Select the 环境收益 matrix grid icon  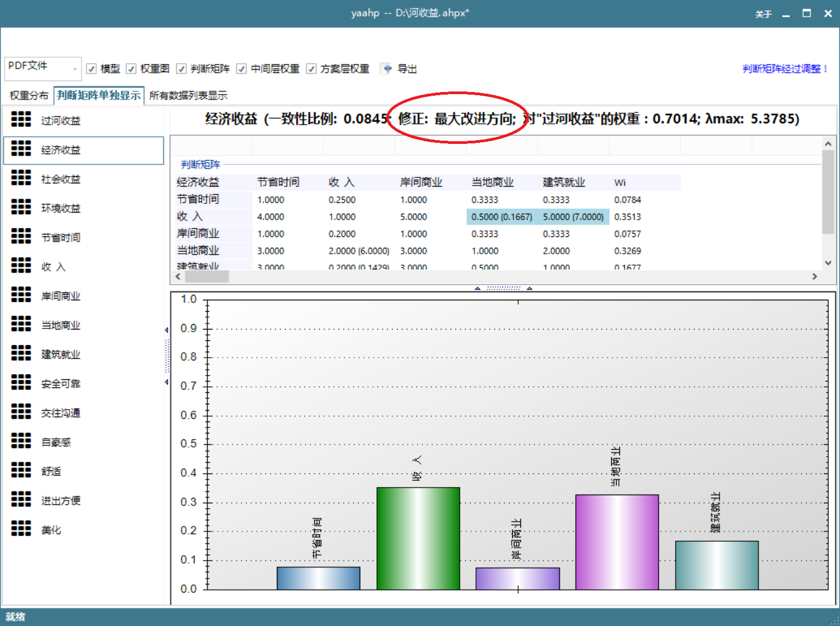pyautogui.click(x=21, y=207)
